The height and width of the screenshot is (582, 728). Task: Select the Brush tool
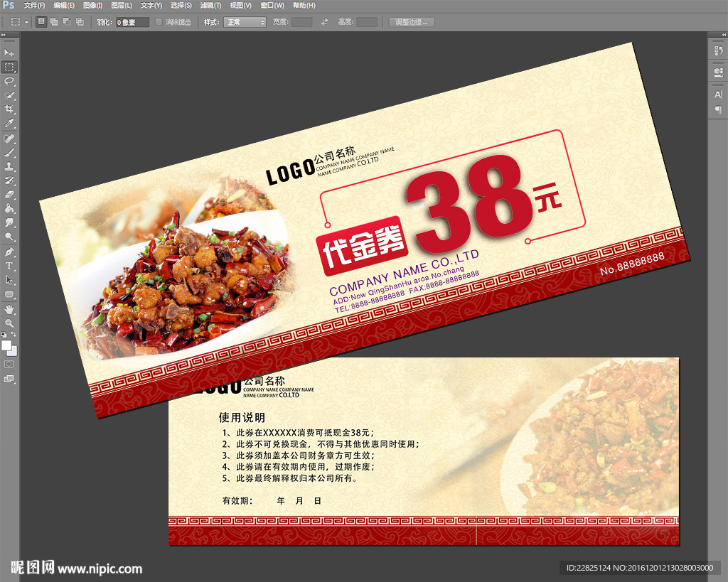[x=9, y=152]
